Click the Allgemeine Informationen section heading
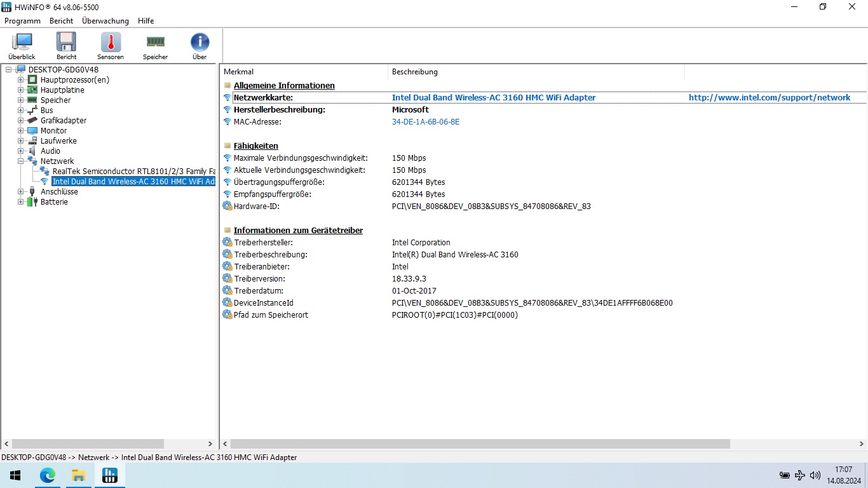Viewport: 868px width, 488px height. 284,86
